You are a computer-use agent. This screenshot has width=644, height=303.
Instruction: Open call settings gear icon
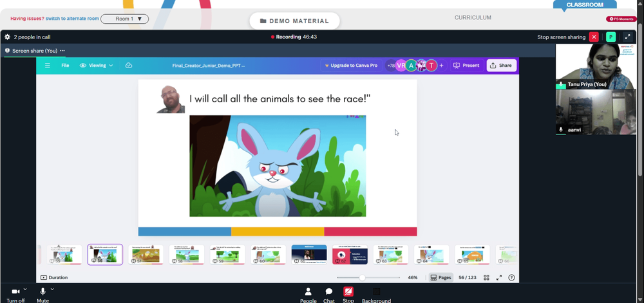[x=7, y=37]
